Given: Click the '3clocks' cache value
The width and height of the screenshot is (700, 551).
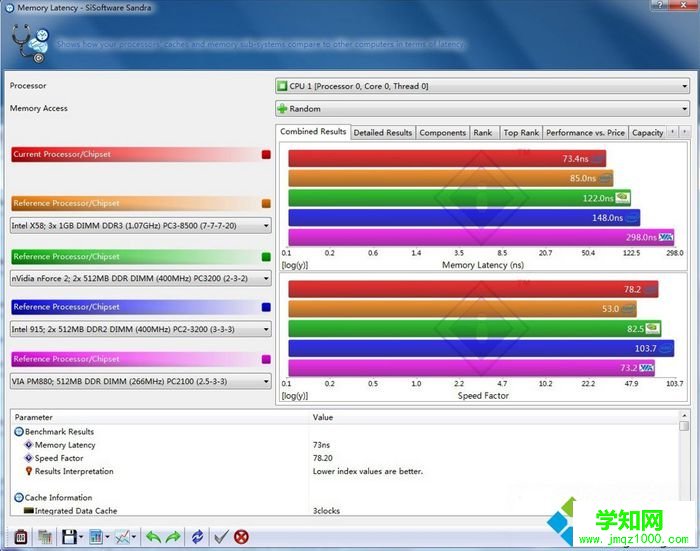Looking at the screenshot, I should (326, 510).
